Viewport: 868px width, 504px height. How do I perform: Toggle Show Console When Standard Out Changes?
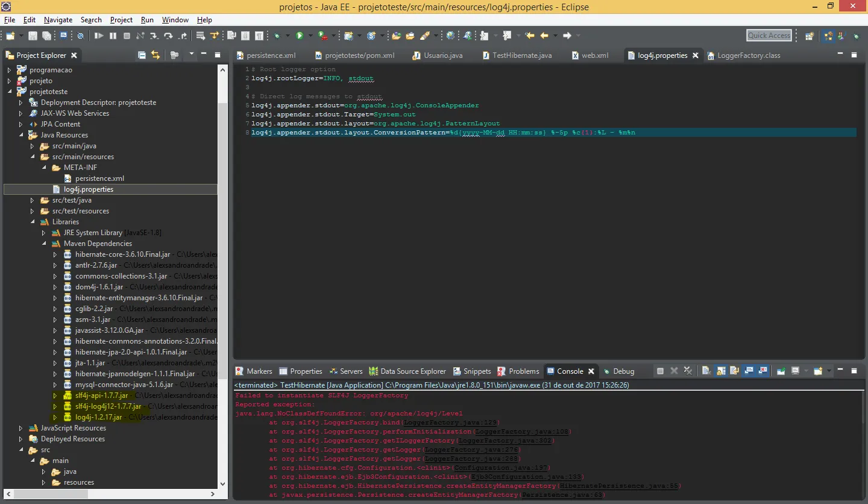(x=749, y=371)
